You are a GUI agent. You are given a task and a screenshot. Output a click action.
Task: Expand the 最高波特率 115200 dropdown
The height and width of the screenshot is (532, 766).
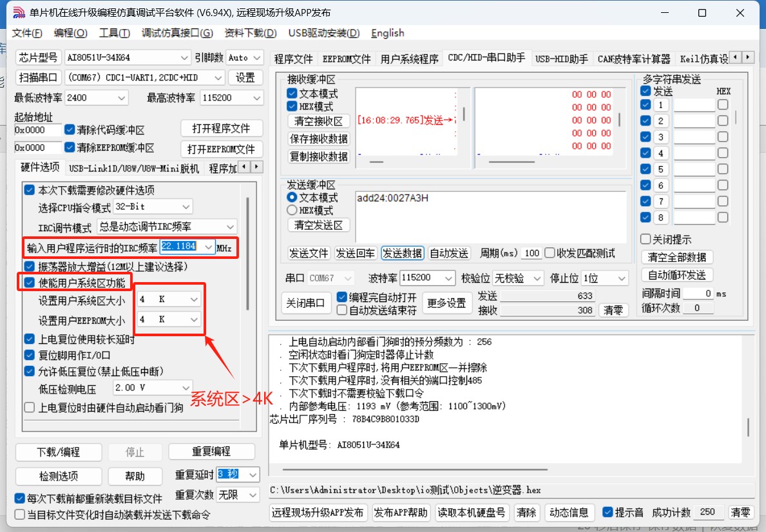258,98
